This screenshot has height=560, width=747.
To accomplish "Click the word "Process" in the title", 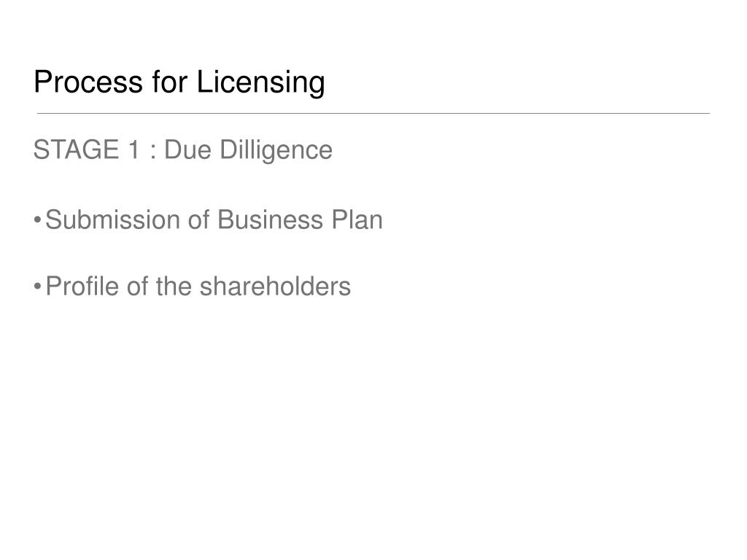I will coord(88,82).
